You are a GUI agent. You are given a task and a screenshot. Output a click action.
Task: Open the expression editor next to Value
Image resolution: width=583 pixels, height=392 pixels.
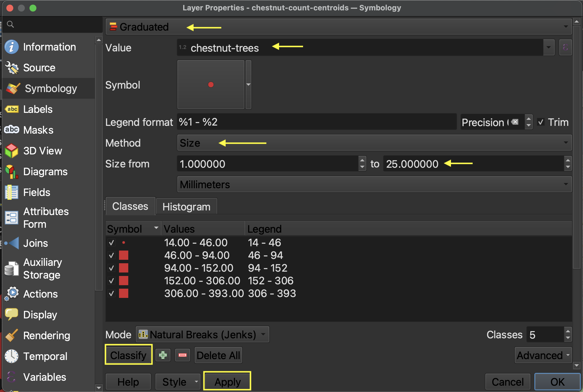[x=565, y=47]
